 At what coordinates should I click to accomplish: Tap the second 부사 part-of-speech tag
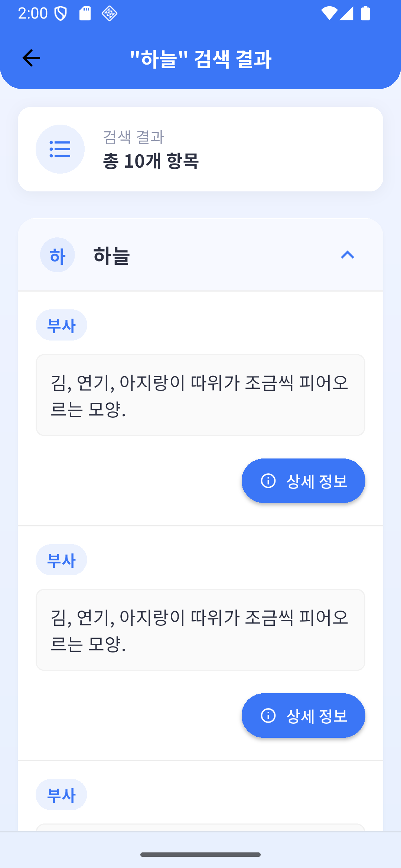click(61, 560)
